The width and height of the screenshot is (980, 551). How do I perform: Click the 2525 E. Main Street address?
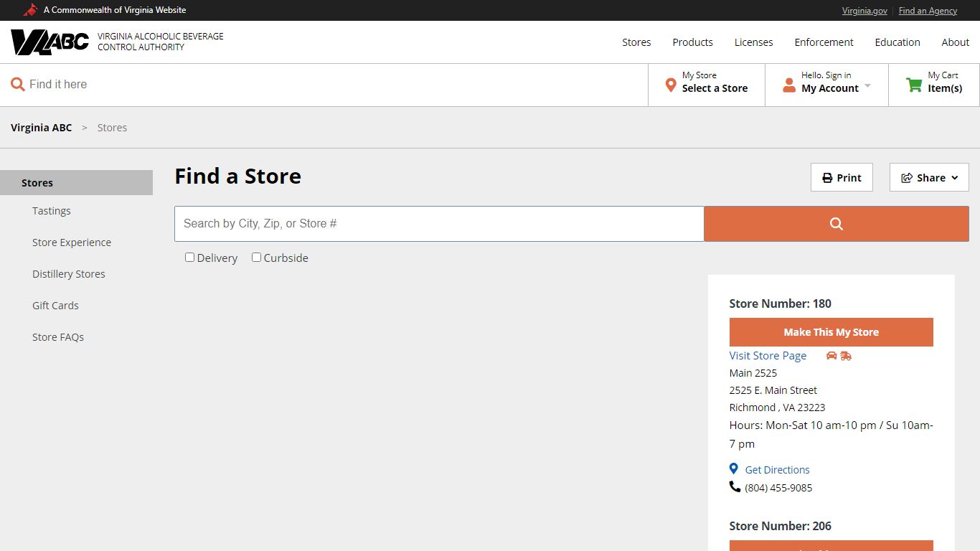[773, 390]
